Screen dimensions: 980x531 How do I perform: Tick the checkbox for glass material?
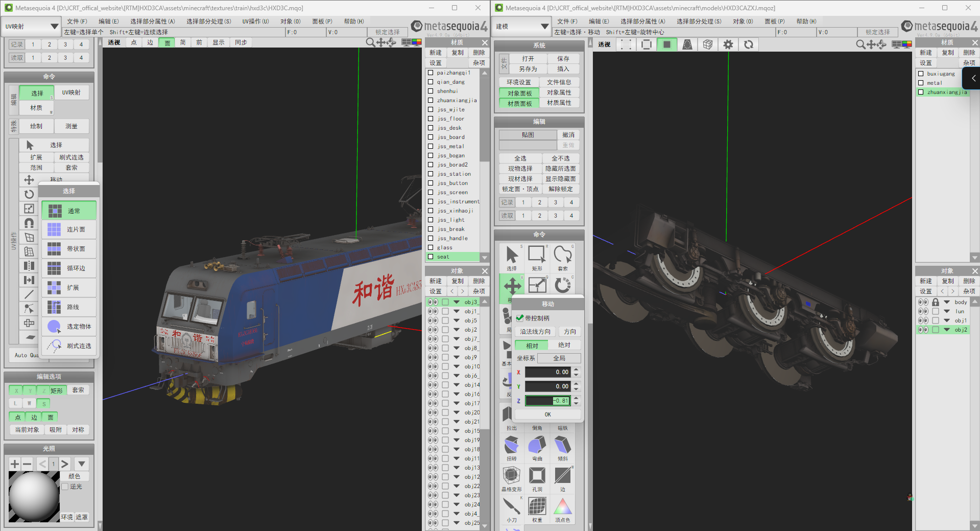tap(431, 247)
